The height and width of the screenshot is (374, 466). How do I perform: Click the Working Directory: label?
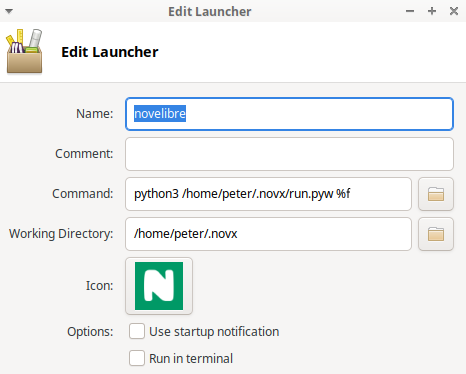[61, 234]
